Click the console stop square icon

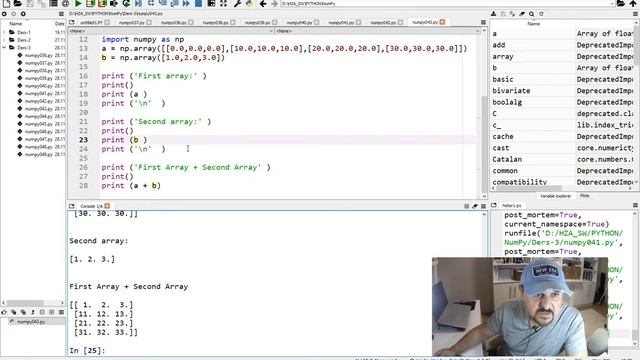click(467, 206)
